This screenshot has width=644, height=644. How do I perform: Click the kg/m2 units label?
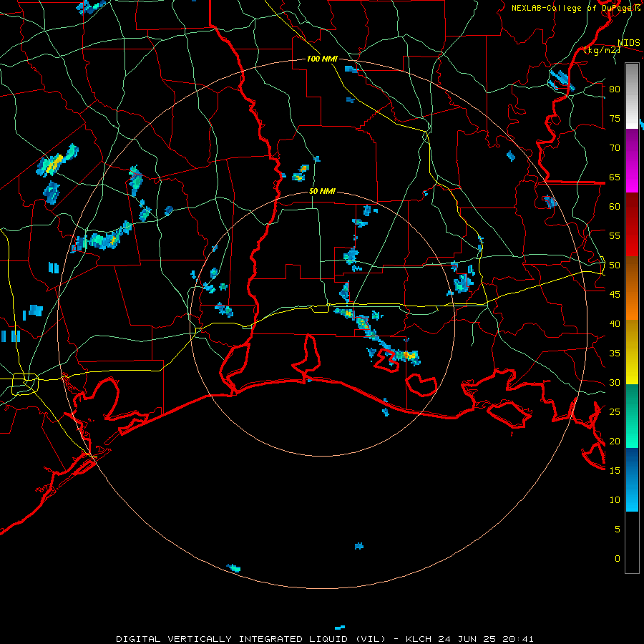click(602, 50)
